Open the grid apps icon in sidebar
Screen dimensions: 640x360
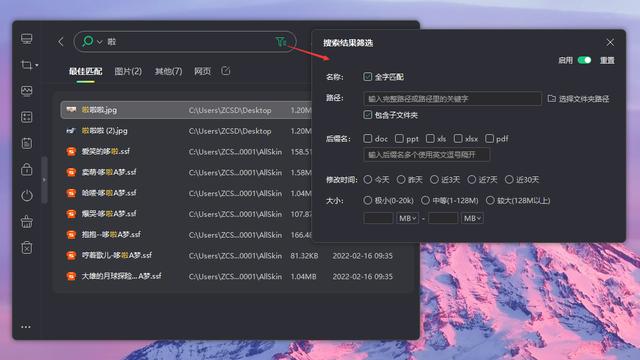[x=27, y=117]
